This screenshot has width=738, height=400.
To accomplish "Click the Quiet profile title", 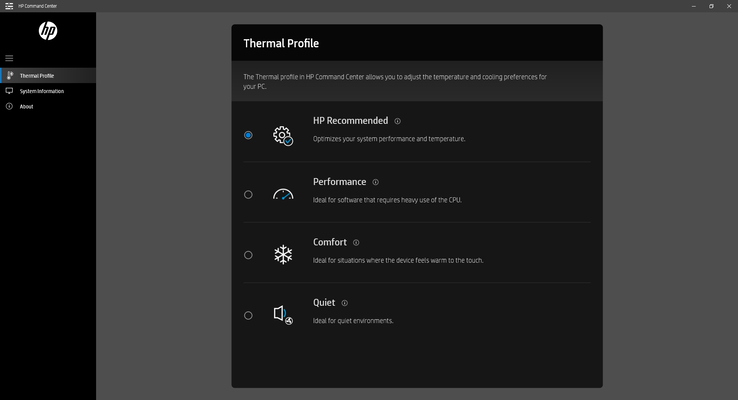I will click(324, 302).
